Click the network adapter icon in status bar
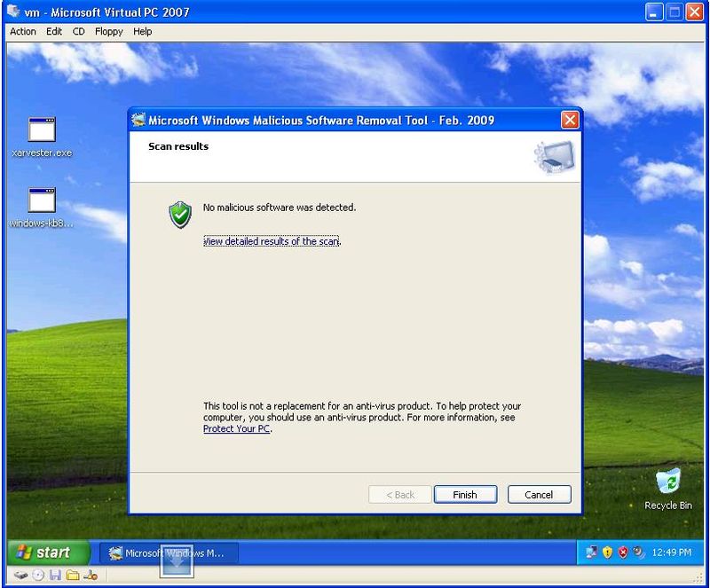 tap(90, 575)
